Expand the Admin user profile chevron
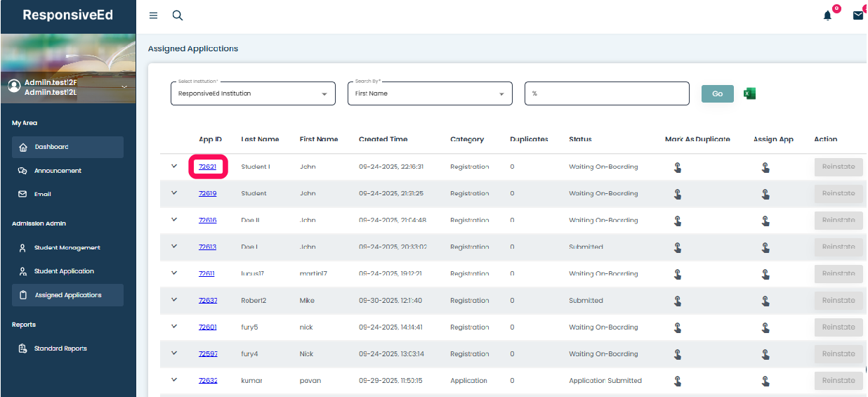The image size is (868, 397). click(x=124, y=86)
